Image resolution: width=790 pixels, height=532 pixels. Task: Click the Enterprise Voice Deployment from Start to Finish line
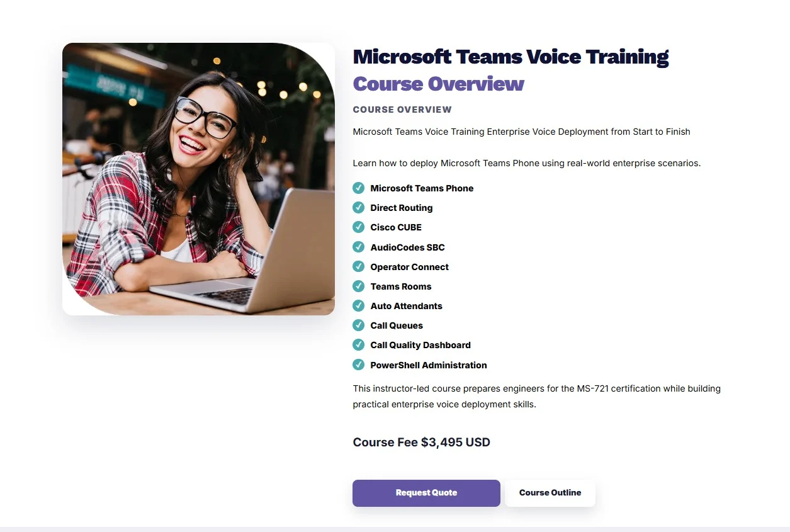521,132
